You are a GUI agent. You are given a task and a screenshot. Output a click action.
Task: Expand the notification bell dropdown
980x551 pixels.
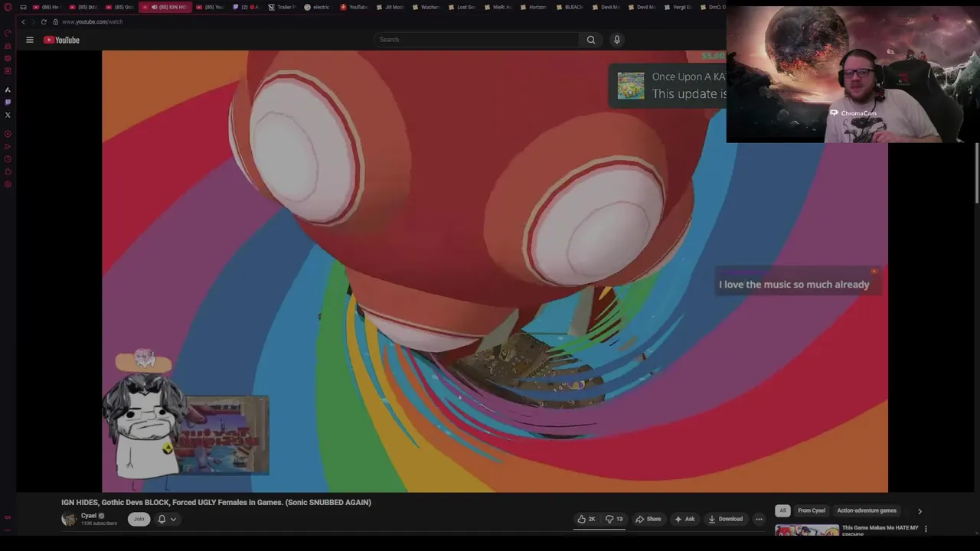167,519
